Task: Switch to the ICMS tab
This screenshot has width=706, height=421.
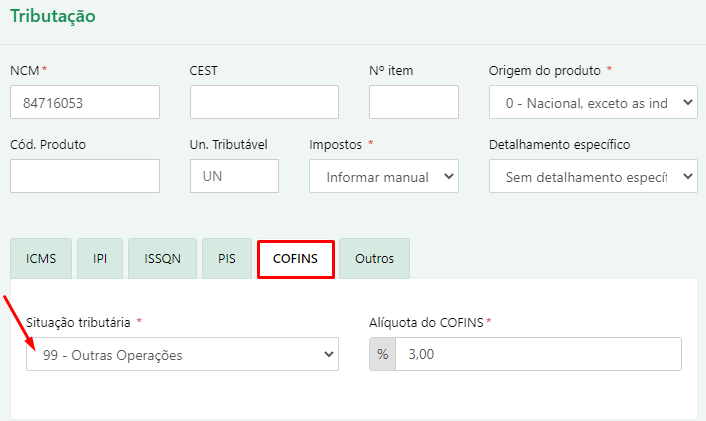Action: pyautogui.click(x=41, y=258)
